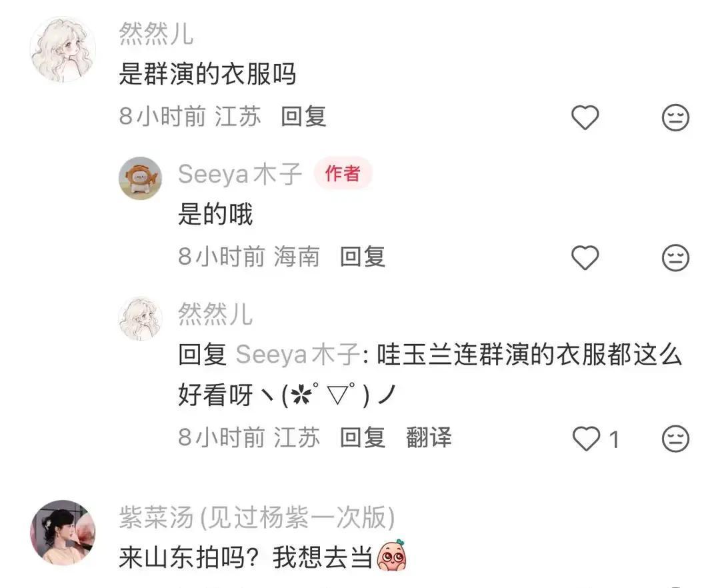
Task: Tap the red 作者 badge
Action: coord(343,173)
